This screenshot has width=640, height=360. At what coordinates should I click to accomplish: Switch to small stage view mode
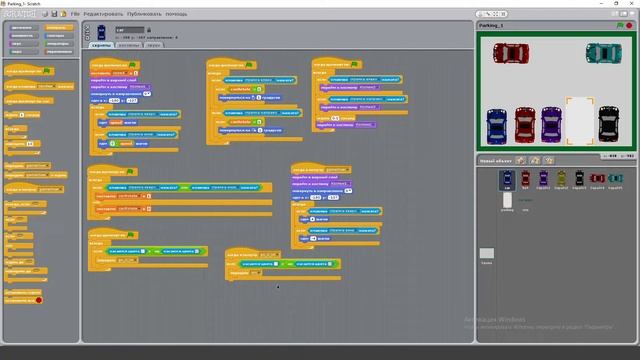[x=615, y=14]
